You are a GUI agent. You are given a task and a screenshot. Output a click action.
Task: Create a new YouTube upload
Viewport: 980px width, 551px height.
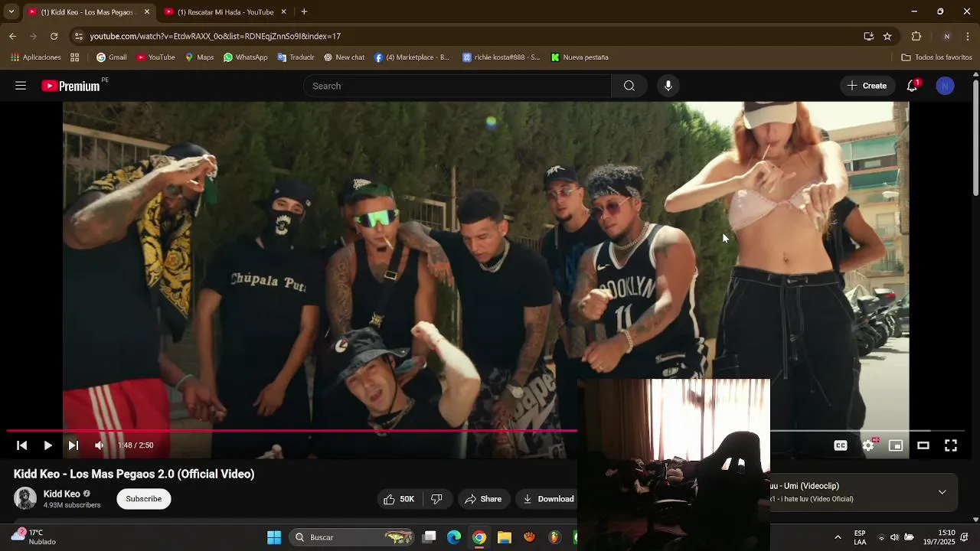coord(867,86)
